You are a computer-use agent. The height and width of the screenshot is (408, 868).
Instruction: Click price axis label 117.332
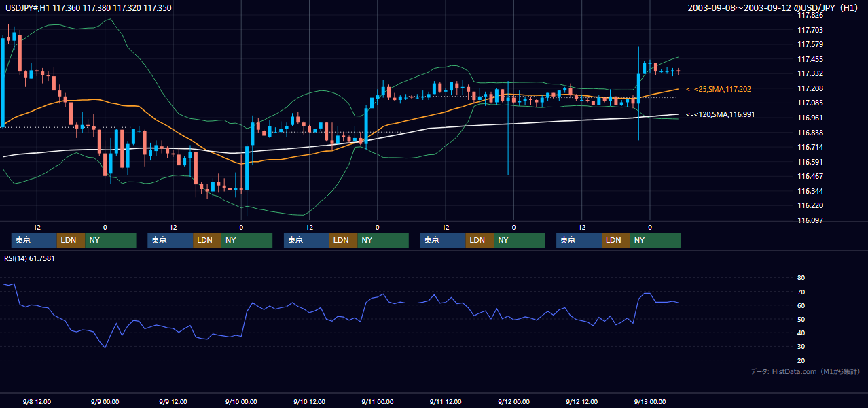click(x=810, y=73)
